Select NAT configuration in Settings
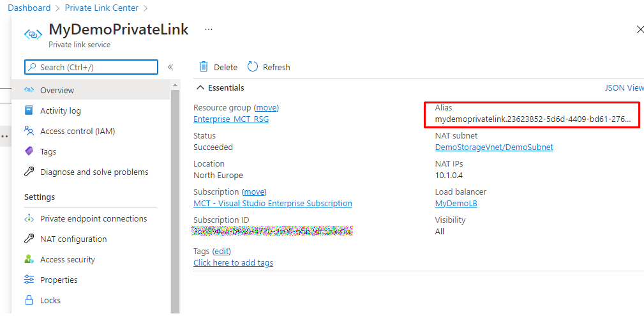644x316 pixels. pos(73,239)
